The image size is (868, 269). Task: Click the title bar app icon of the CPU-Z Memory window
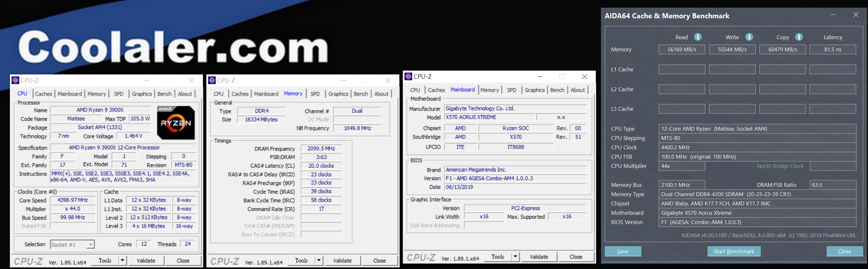tap(212, 80)
